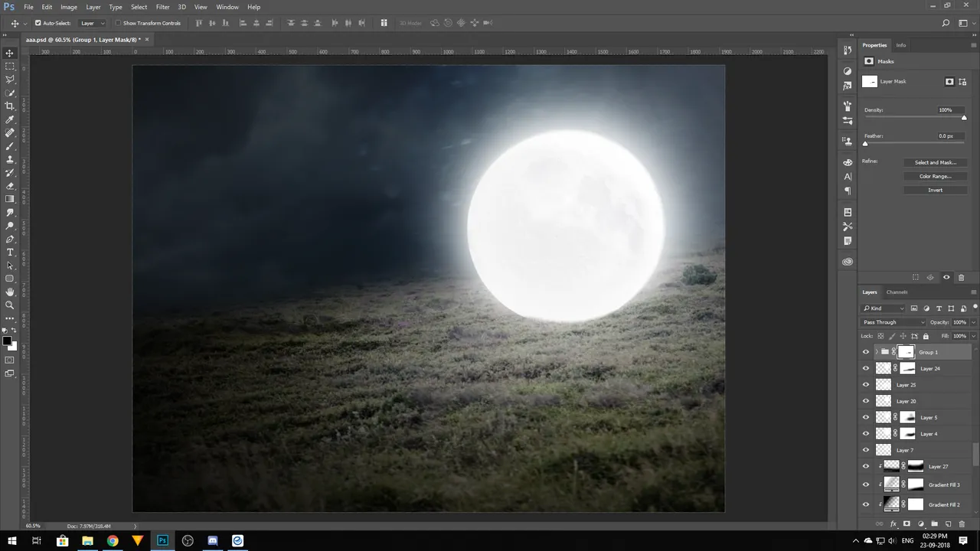Create a new group via folder icon
This screenshot has width=980, height=551.
click(x=934, y=524)
